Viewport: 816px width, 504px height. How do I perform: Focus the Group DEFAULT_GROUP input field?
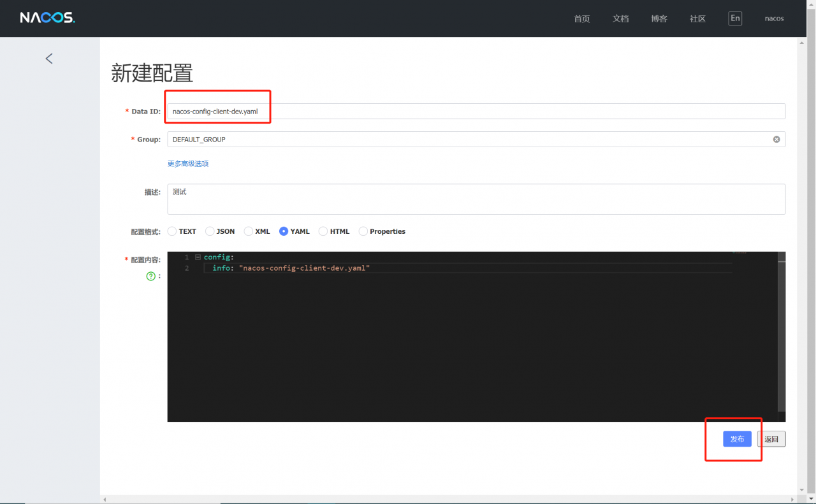coord(476,139)
